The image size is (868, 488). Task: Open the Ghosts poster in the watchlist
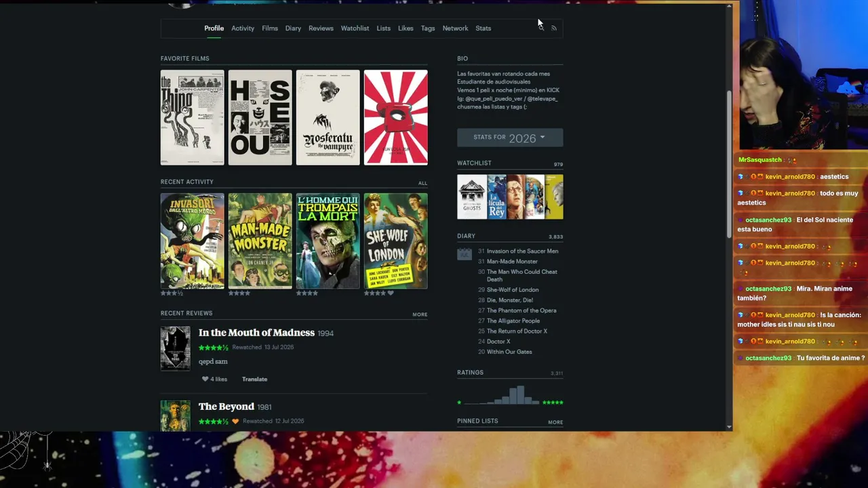[x=472, y=197]
